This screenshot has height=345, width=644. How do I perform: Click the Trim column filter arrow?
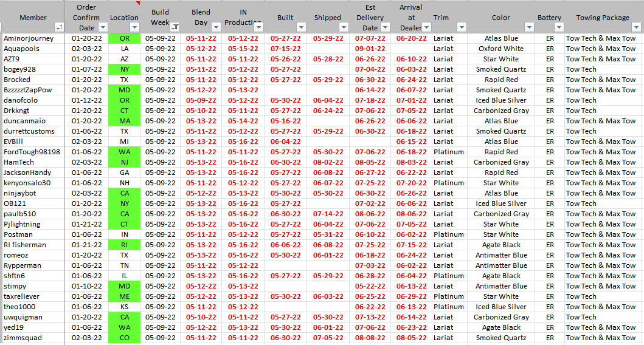coord(461,27)
